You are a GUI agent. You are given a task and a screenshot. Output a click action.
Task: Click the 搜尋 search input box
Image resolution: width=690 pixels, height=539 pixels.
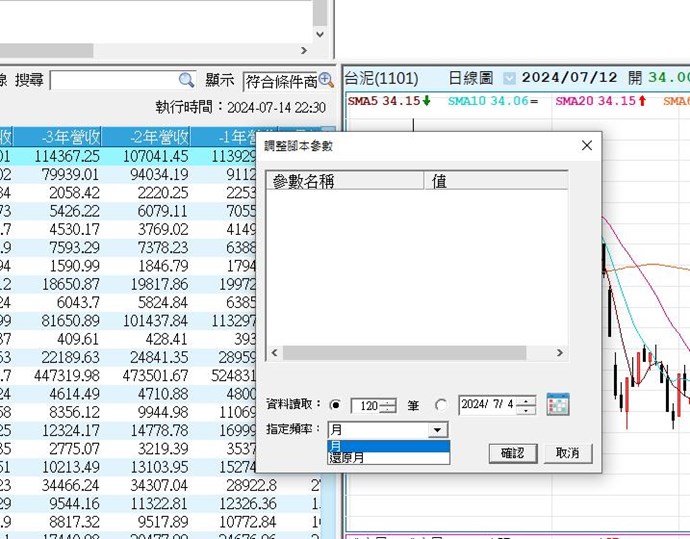tap(113, 80)
